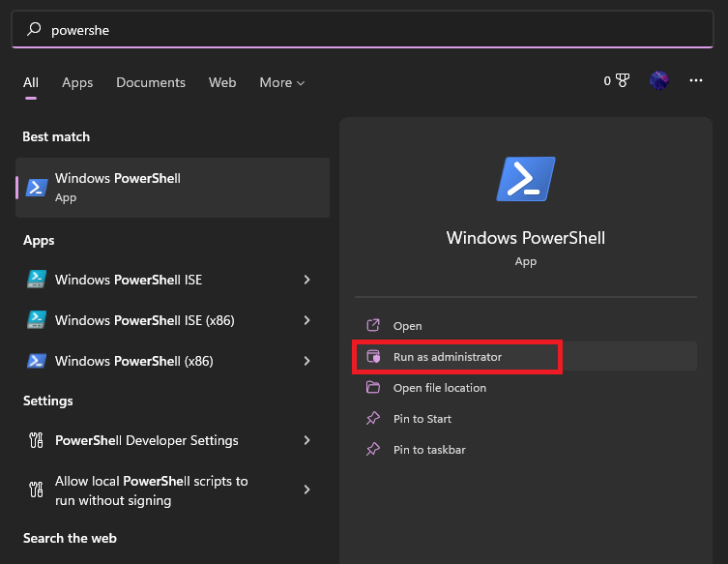The height and width of the screenshot is (564, 728).
Task: Click the Pin to Start pin icon
Action: (x=373, y=418)
